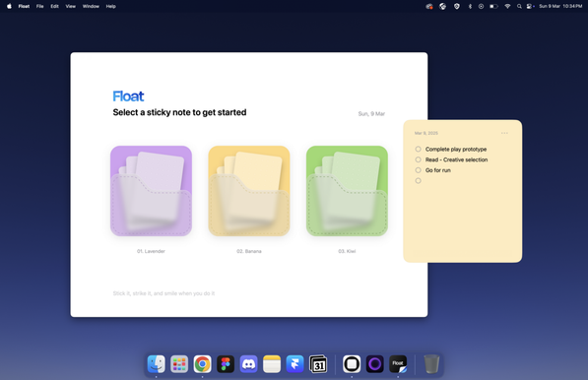Open Figma from the dock
The height and width of the screenshot is (380, 588).
coord(226,364)
